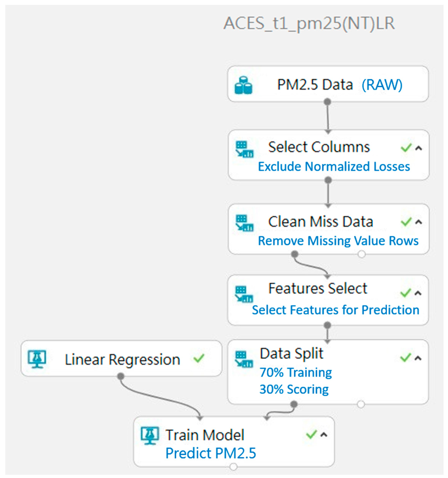This screenshot has width=448, height=478.
Task: Click the Select Columns module icon
Action: 244,149
